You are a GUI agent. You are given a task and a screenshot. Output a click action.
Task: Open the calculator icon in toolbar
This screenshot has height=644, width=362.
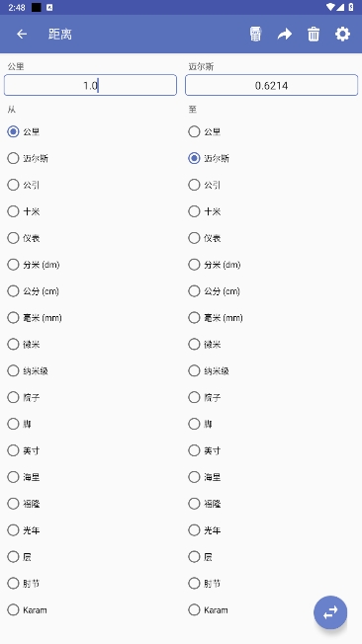click(255, 35)
